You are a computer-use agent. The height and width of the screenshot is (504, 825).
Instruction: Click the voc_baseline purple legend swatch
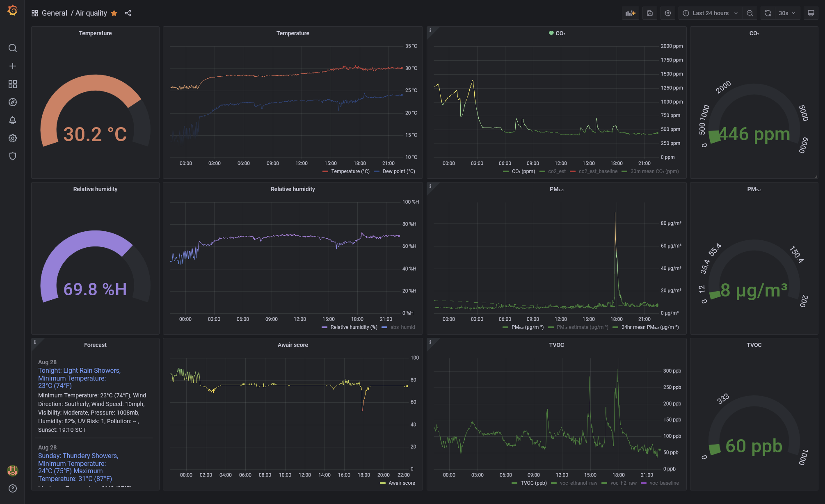(643, 483)
